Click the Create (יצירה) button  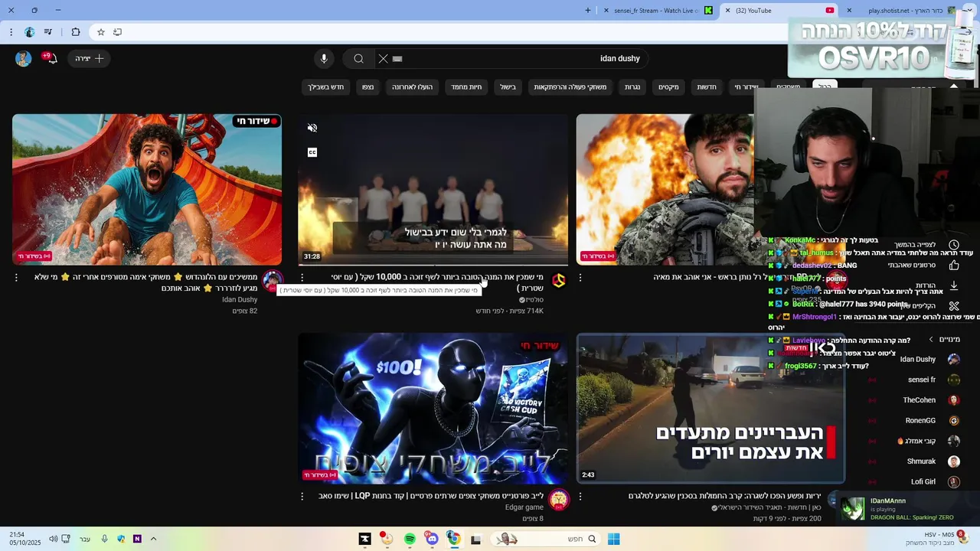tap(90, 58)
